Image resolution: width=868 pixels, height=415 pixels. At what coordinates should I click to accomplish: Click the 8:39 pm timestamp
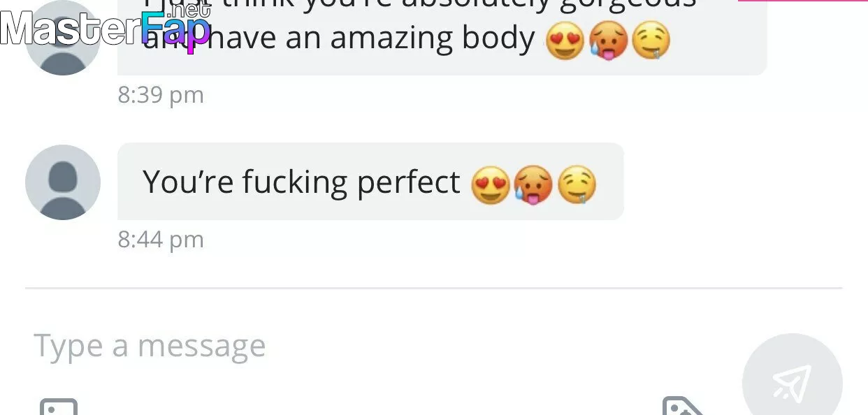pyautogui.click(x=161, y=95)
